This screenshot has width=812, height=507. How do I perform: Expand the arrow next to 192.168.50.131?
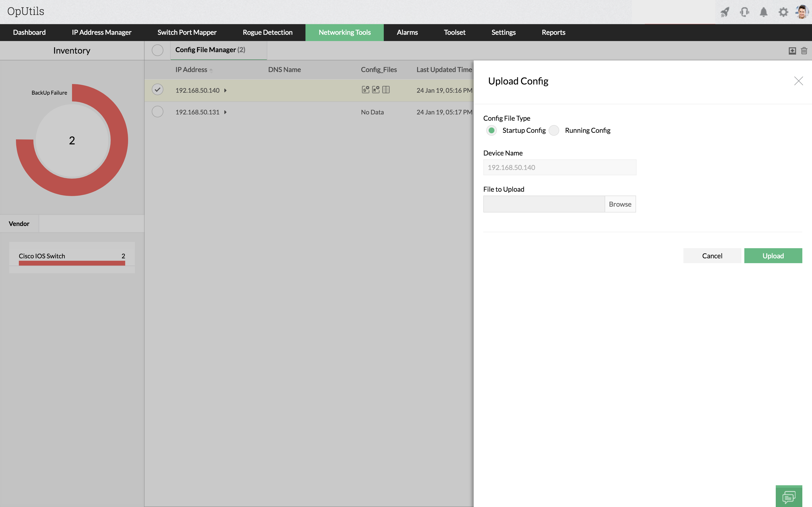(225, 112)
